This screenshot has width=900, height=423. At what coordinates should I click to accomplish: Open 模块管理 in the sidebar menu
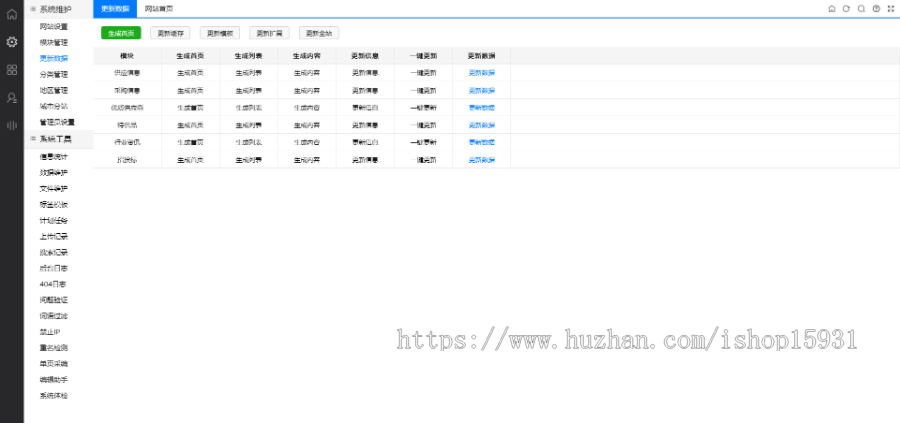[54, 42]
